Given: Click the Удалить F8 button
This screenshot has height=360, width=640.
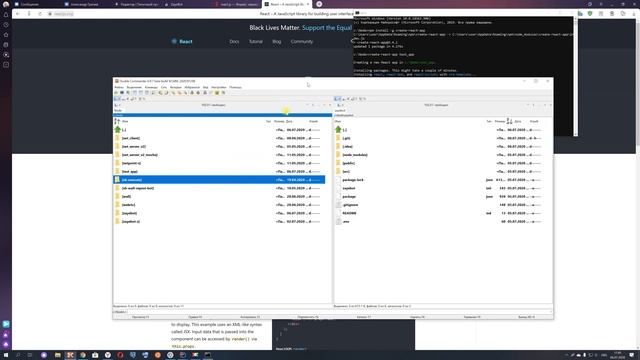Looking at the screenshot, I should click(x=417, y=317).
